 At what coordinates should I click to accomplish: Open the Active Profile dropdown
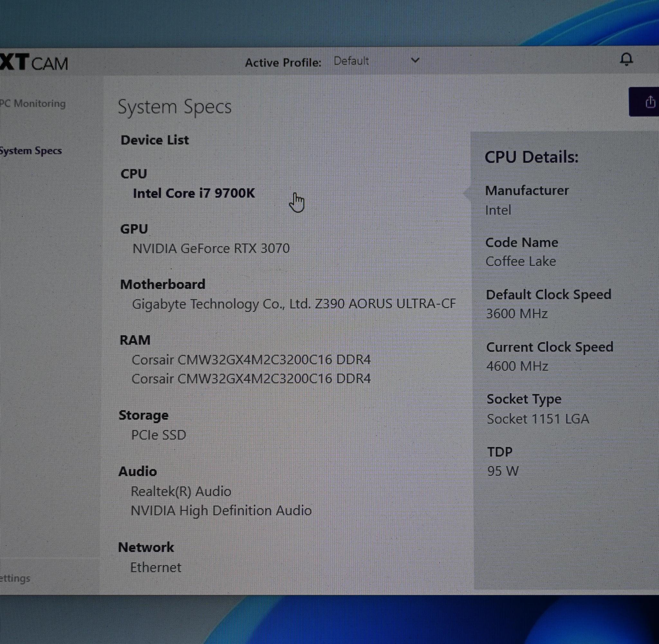376,61
